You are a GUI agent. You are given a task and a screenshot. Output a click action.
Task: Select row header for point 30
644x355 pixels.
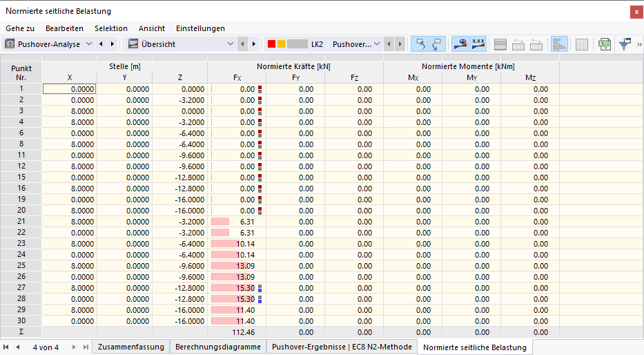[x=21, y=321]
